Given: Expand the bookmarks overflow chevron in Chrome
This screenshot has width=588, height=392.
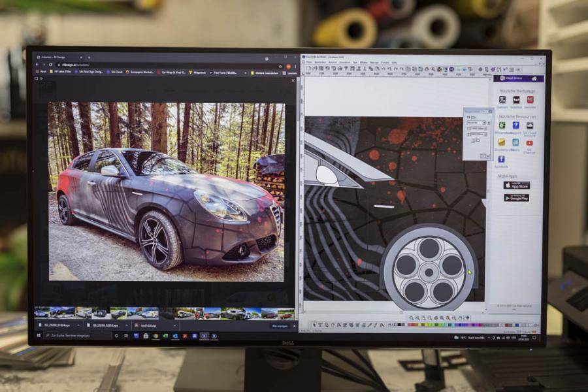Looking at the screenshot, I should [245, 73].
